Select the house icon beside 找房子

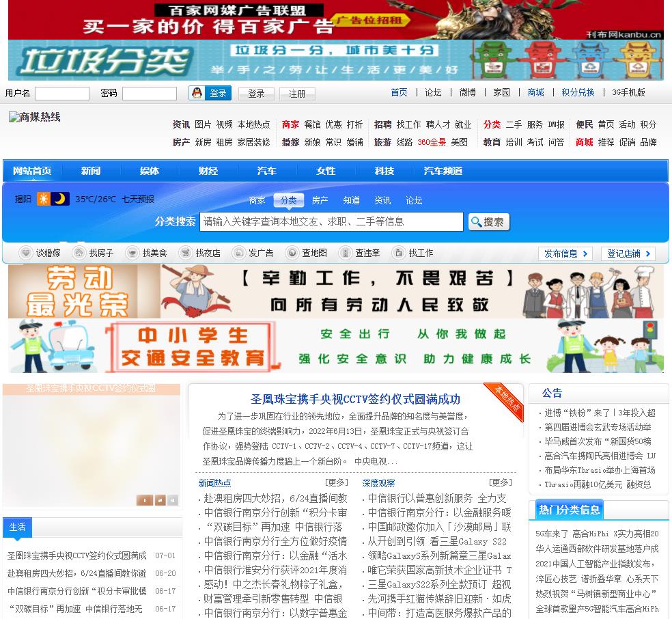tap(79, 253)
